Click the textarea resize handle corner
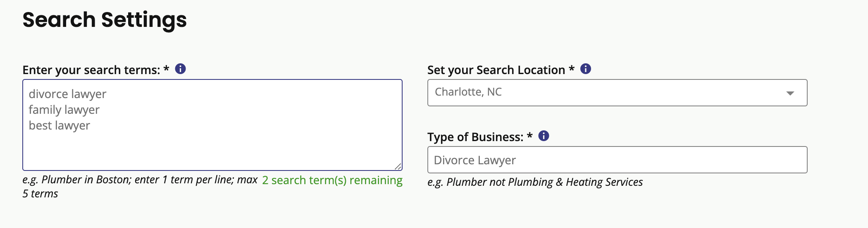868x228 pixels. tap(398, 166)
